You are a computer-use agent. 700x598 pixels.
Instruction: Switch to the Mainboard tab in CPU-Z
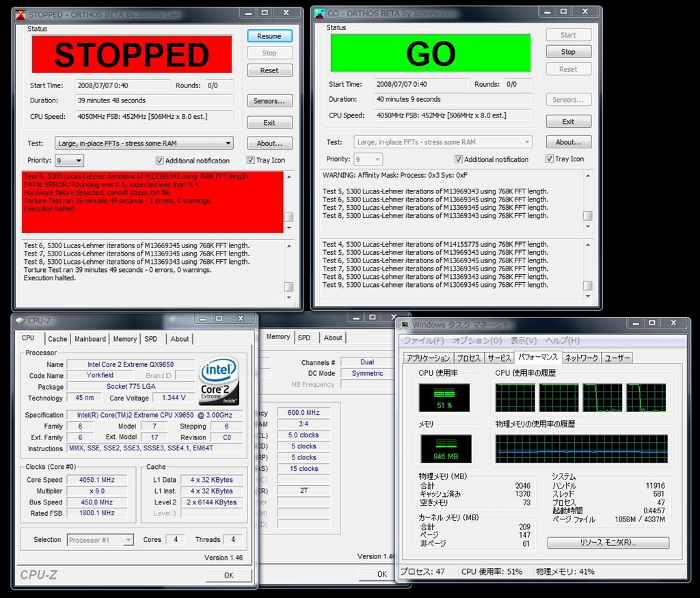(x=90, y=339)
